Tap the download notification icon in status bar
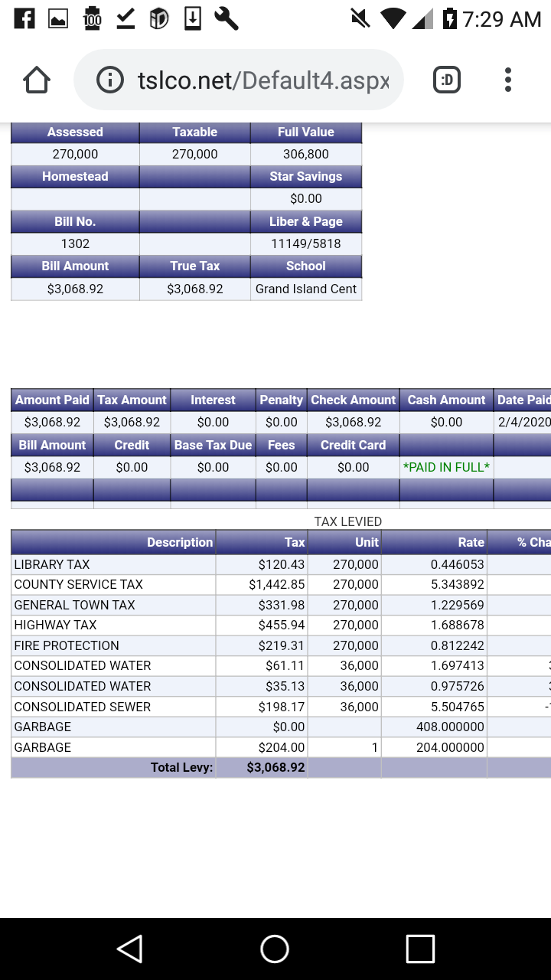 [x=193, y=18]
